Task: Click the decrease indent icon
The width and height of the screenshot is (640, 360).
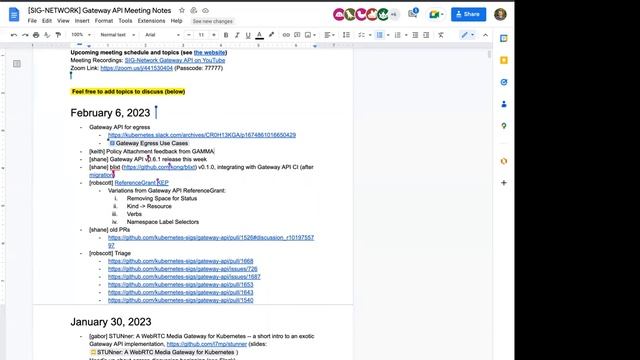Action: (415, 35)
